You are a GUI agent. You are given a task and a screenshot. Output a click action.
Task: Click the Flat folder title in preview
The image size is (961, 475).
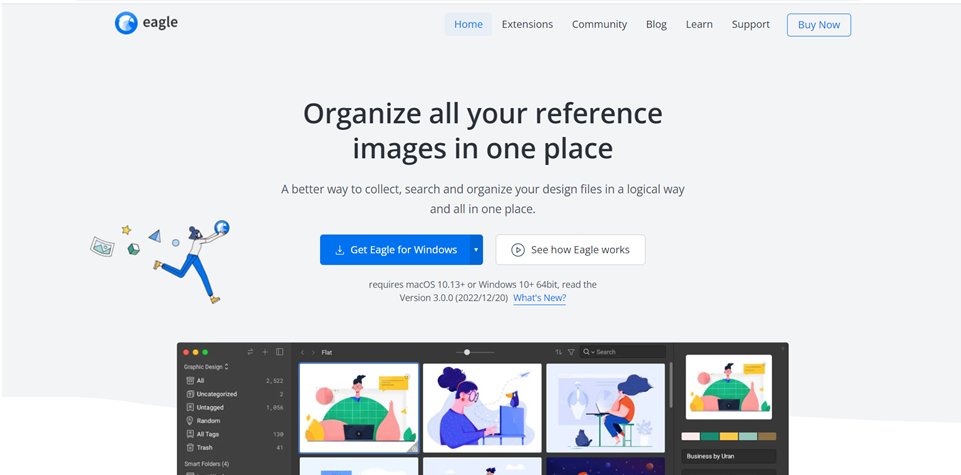pos(327,352)
